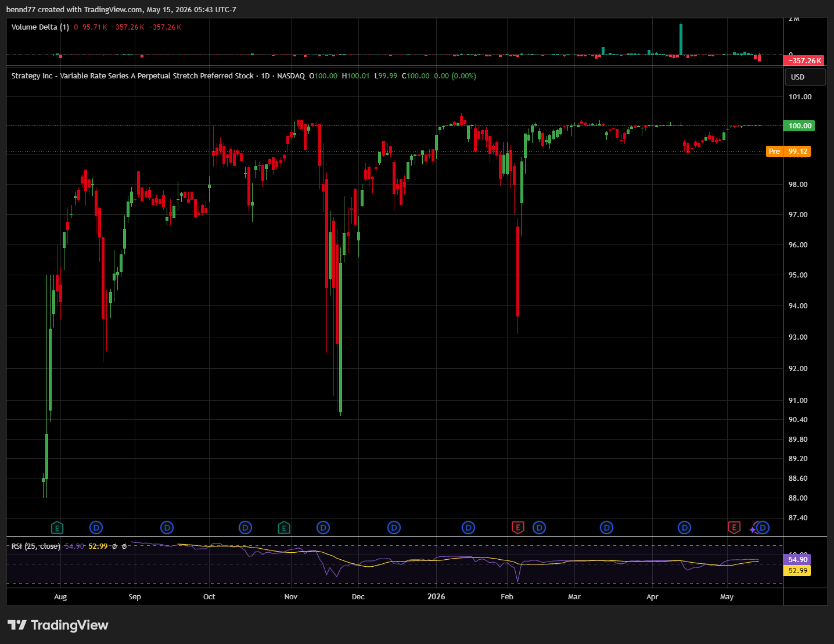Open the dividend marker in mid-November
Screen dimensions: 834x644
(x=323, y=528)
